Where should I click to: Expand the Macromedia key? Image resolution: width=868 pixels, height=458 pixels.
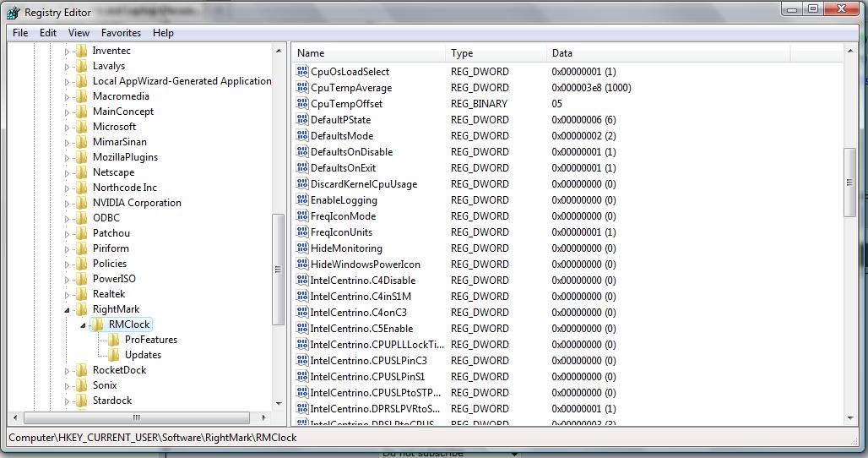point(67,97)
